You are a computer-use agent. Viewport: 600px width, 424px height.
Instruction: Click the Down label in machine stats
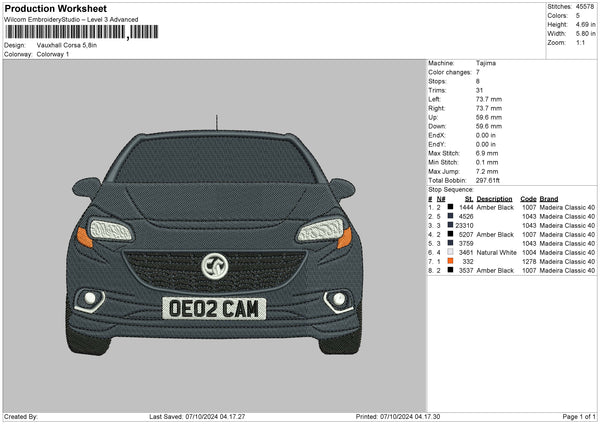(437, 126)
